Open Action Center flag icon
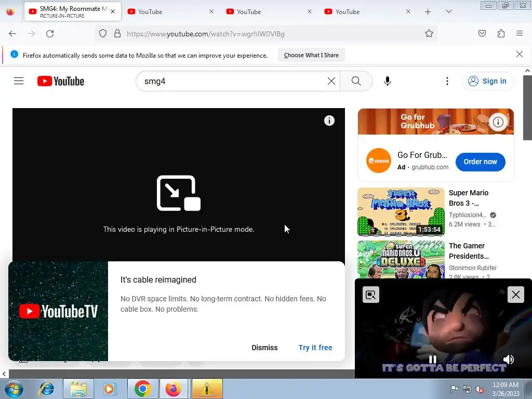The width and height of the screenshot is (532, 399). 454,389
